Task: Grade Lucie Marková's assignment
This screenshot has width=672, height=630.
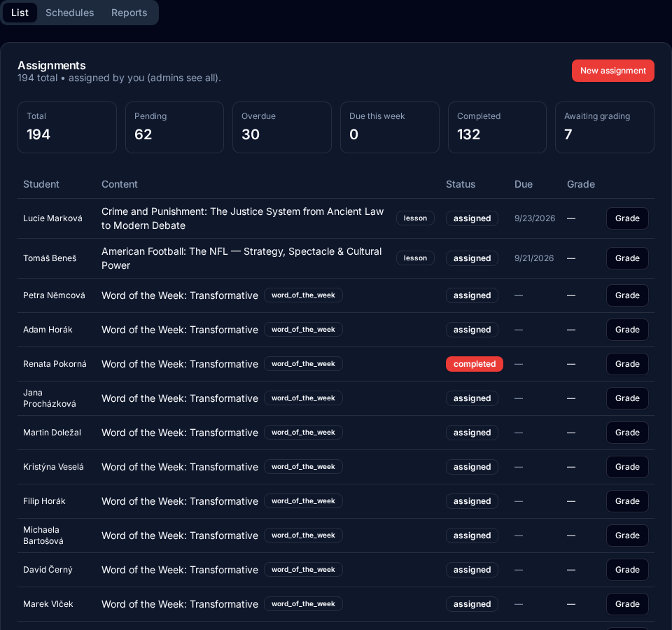Action: click(x=627, y=218)
